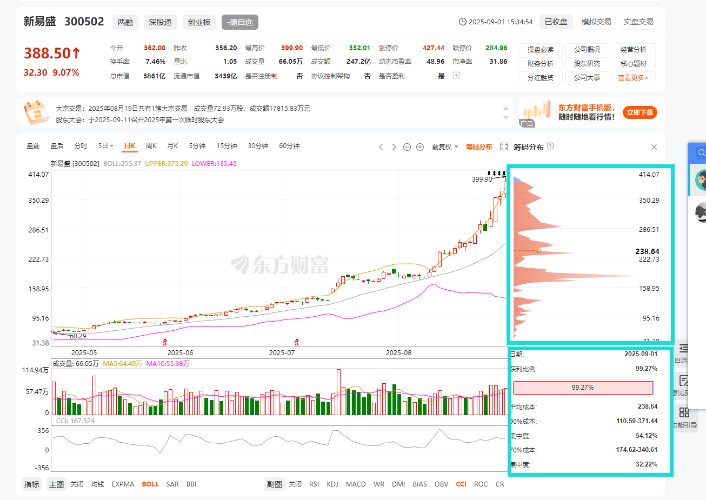706x500 pixels.
Task: Select the KDJ sub chart indicator
Action: pyautogui.click(x=332, y=484)
